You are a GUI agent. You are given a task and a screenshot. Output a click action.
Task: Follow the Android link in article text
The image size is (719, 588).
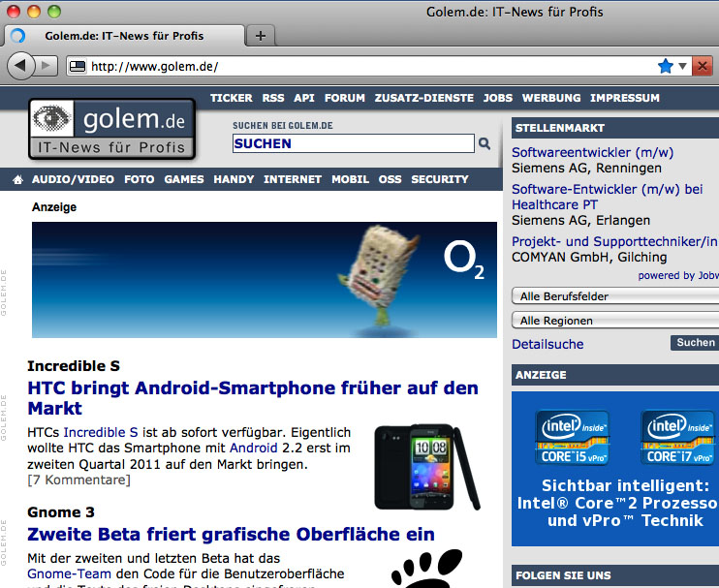click(253, 448)
